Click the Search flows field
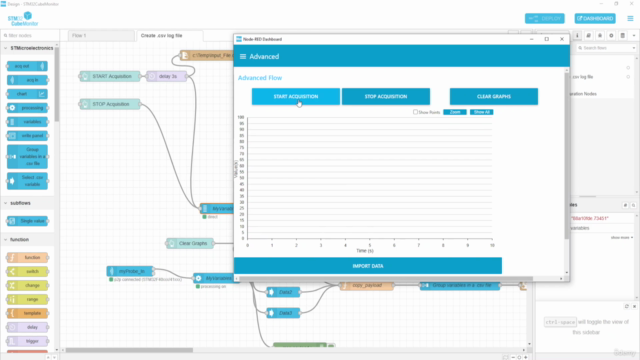 (x=604, y=48)
